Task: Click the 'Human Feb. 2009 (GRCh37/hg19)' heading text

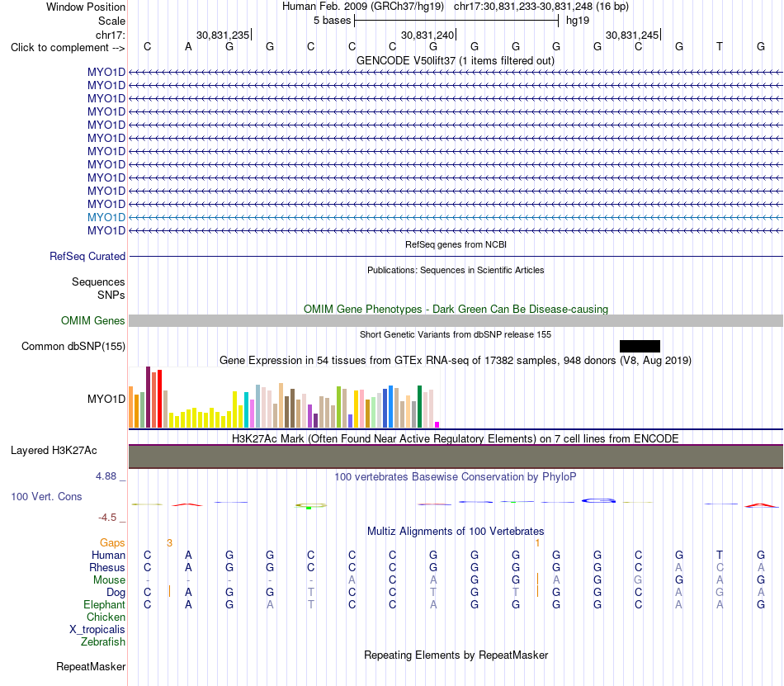Action: point(363,7)
